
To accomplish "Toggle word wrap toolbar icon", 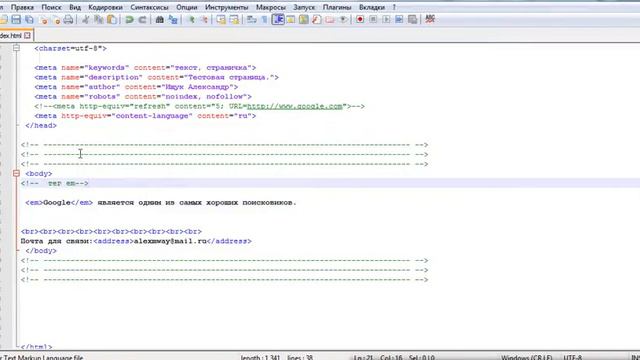I will pos(251,19).
